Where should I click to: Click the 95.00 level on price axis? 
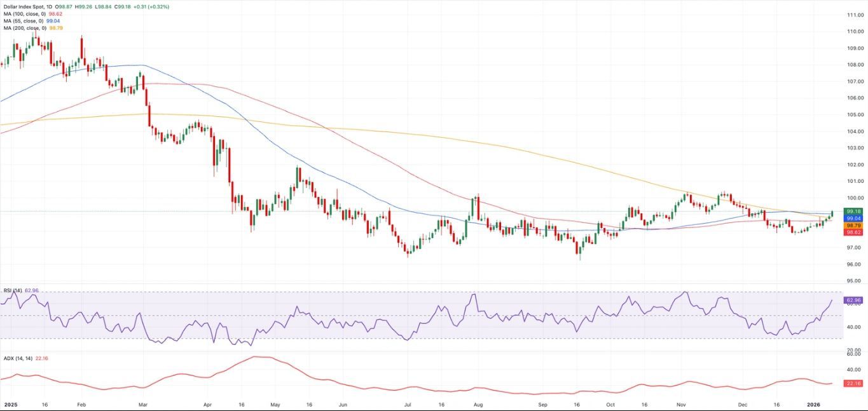855,281
